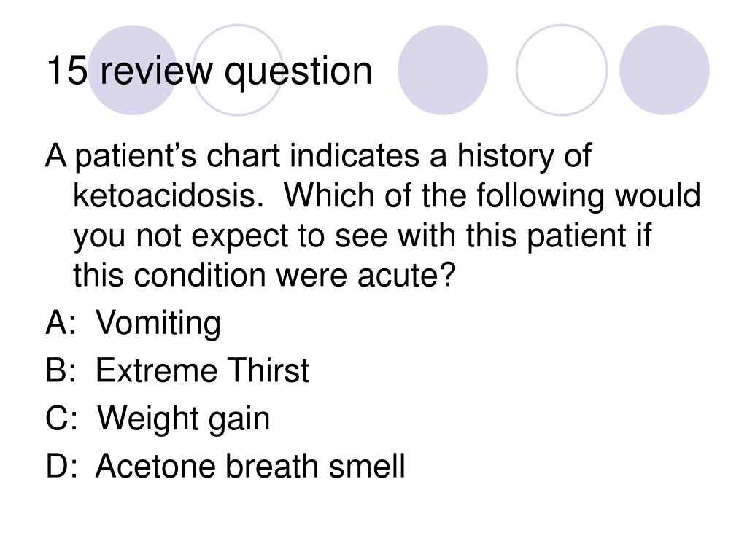
Task: Click the word 'breath' in option D
Action: tap(271, 466)
